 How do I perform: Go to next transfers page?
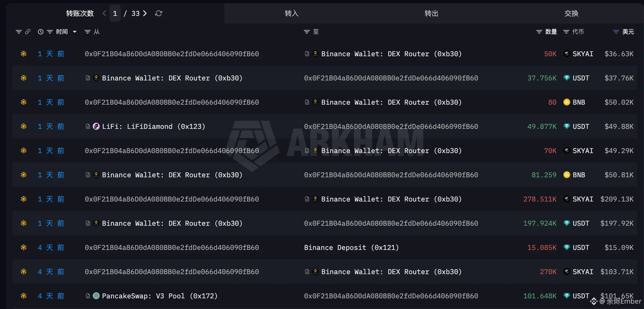145,13
